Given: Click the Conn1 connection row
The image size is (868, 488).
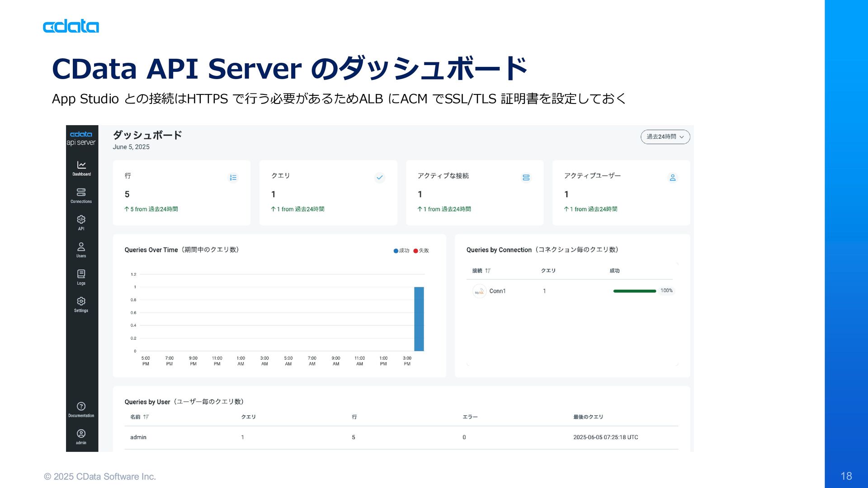Looking at the screenshot, I should (x=497, y=291).
